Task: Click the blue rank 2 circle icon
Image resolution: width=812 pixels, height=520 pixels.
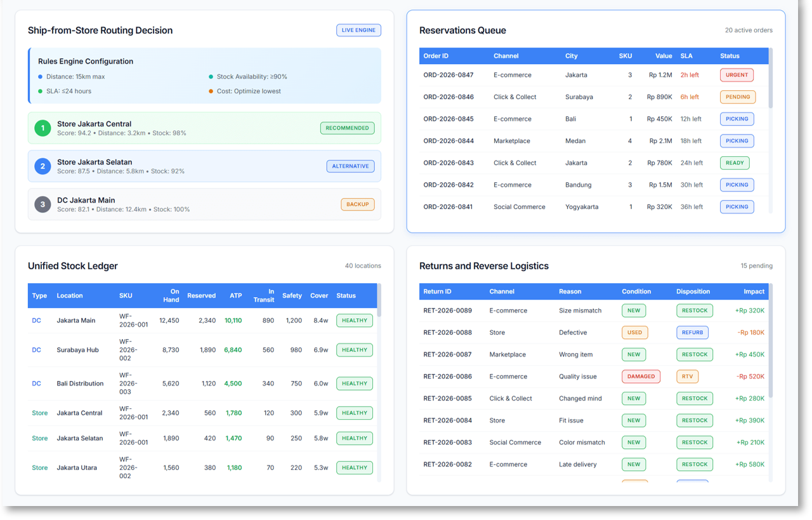Action: 43,166
